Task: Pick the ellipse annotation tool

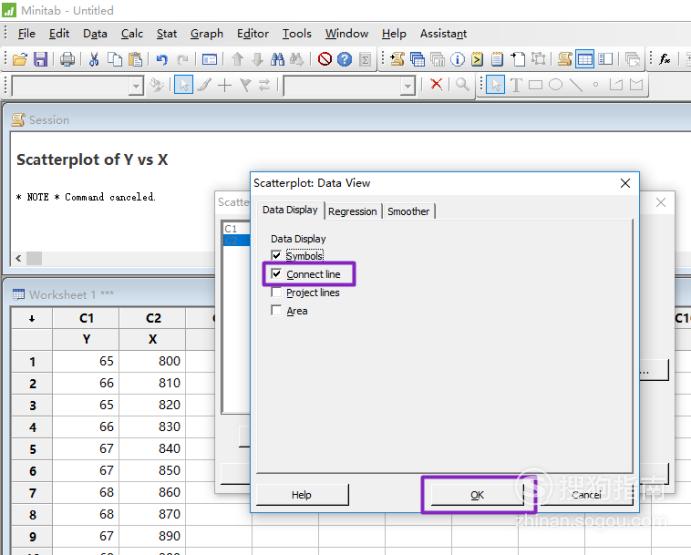Action: coord(555,84)
